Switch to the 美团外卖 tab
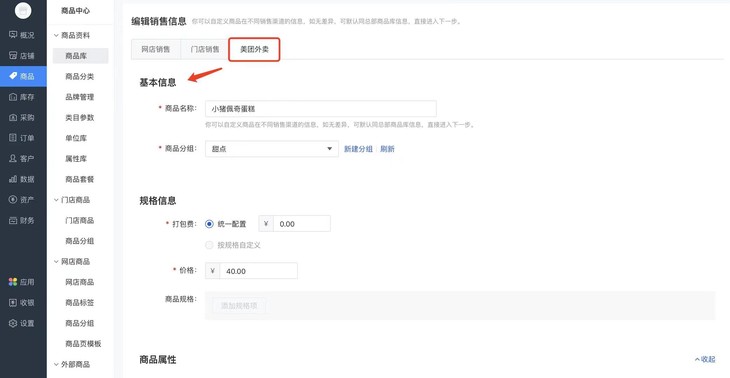 tap(254, 49)
